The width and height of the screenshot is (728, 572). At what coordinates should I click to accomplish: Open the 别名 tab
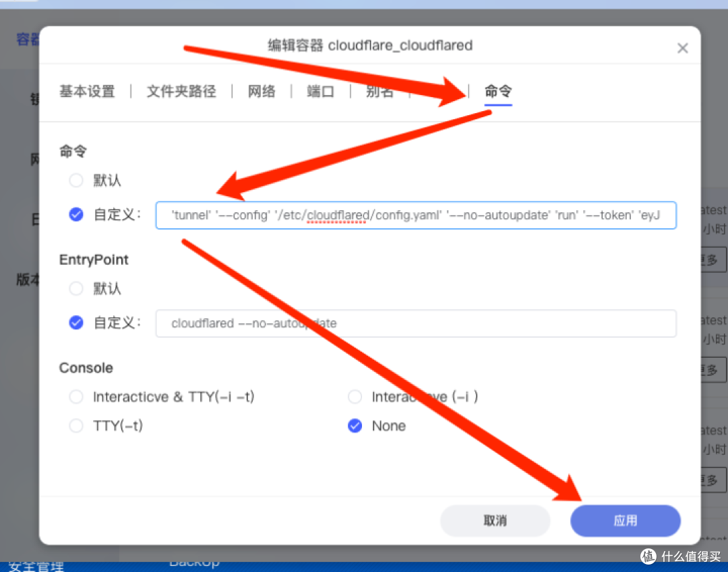[x=380, y=91]
